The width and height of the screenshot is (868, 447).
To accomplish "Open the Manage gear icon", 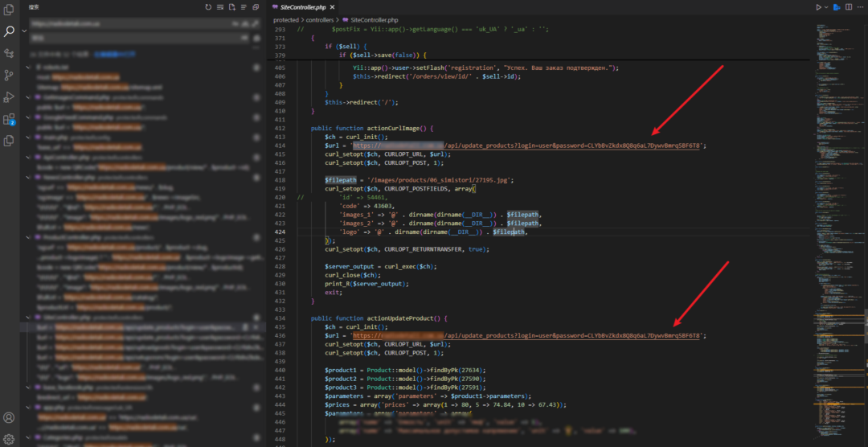I will point(9,439).
